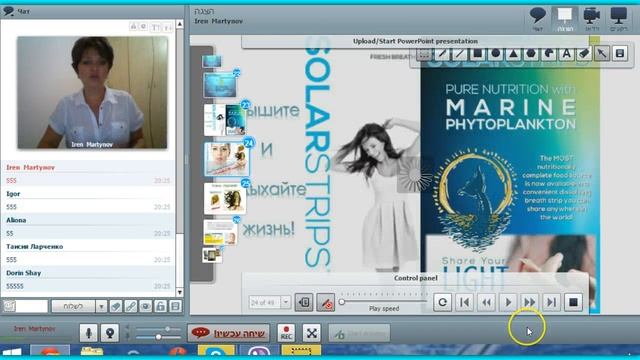Open the emoticon picker beside chat input

click(9, 306)
